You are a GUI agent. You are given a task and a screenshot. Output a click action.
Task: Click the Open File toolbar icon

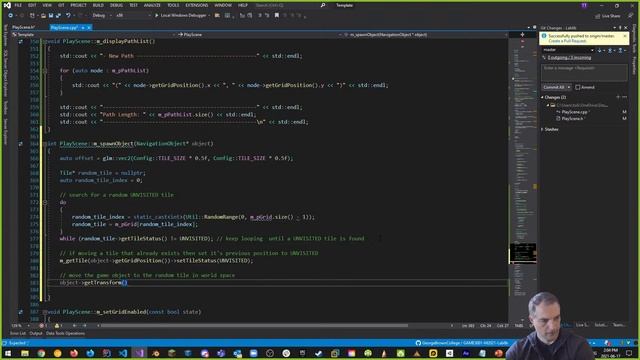point(43,16)
